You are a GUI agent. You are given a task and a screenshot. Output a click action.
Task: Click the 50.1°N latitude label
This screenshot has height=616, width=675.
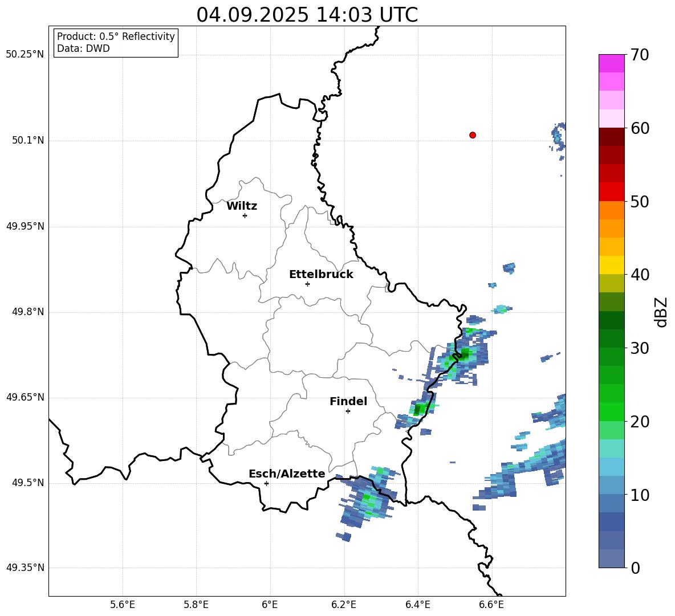(27, 141)
